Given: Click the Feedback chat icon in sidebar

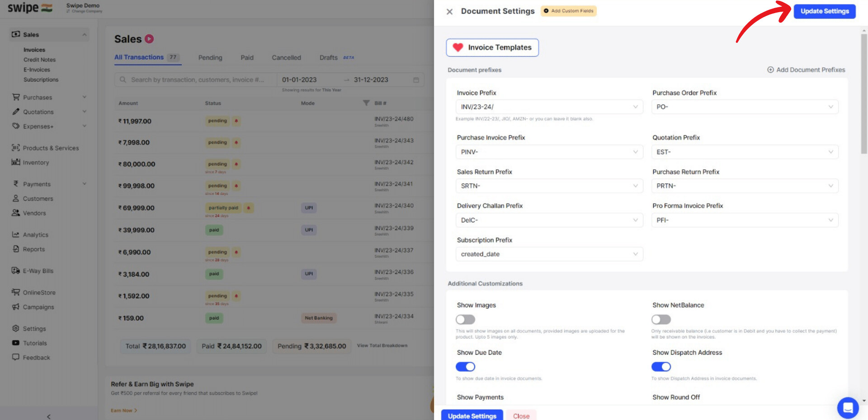Looking at the screenshot, I should [x=16, y=357].
